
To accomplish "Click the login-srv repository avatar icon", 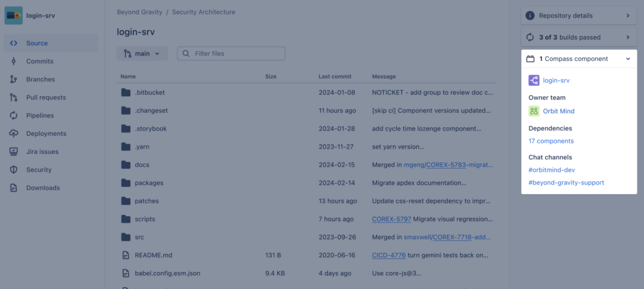I will (14, 16).
